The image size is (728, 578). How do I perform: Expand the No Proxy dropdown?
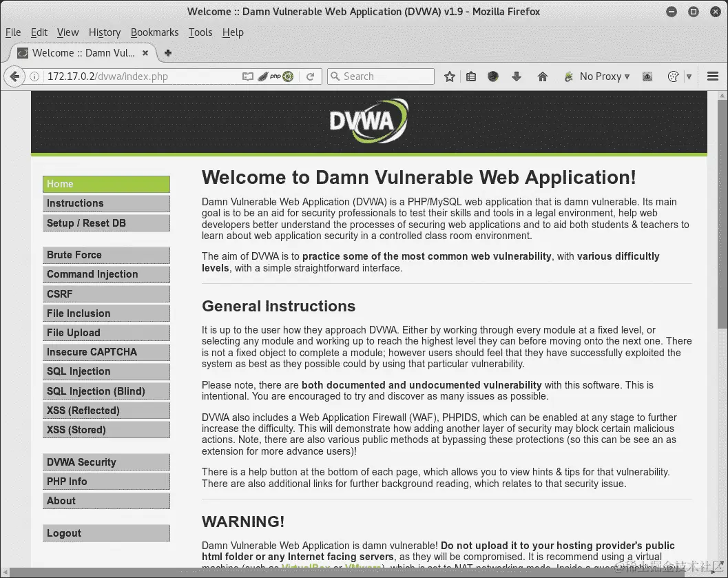605,76
